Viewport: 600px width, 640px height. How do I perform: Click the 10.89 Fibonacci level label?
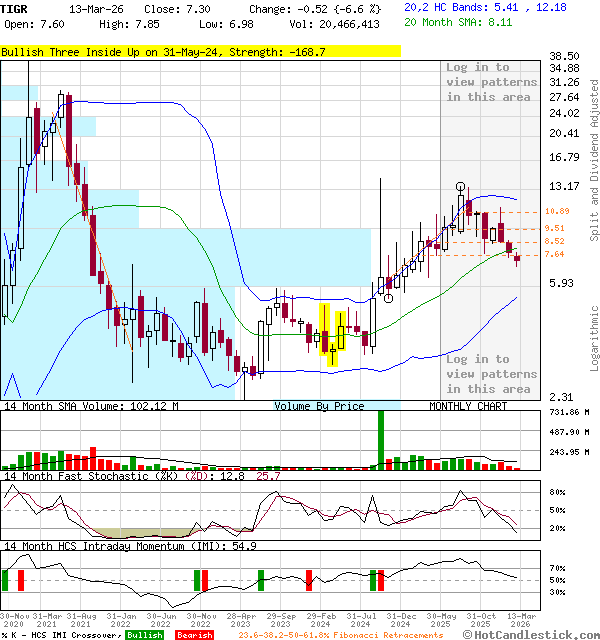pyautogui.click(x=557, y=211)
